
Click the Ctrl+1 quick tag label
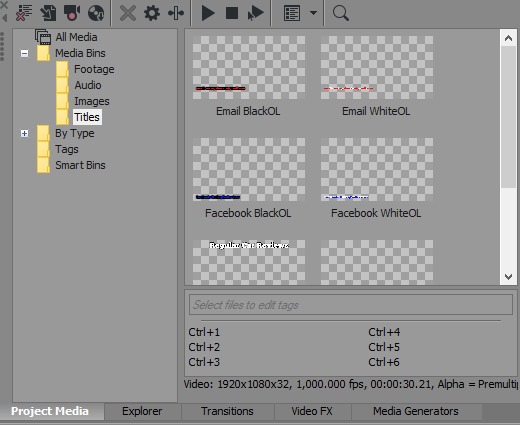coord(204,332)
